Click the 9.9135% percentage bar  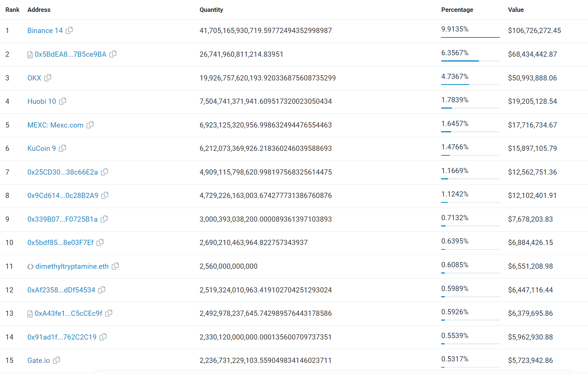[470, 37]
